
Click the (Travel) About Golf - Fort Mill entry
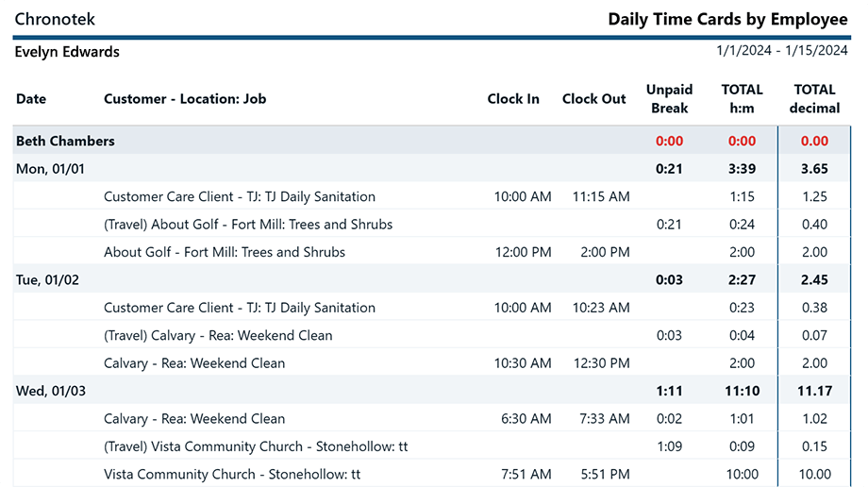[248, 225]
